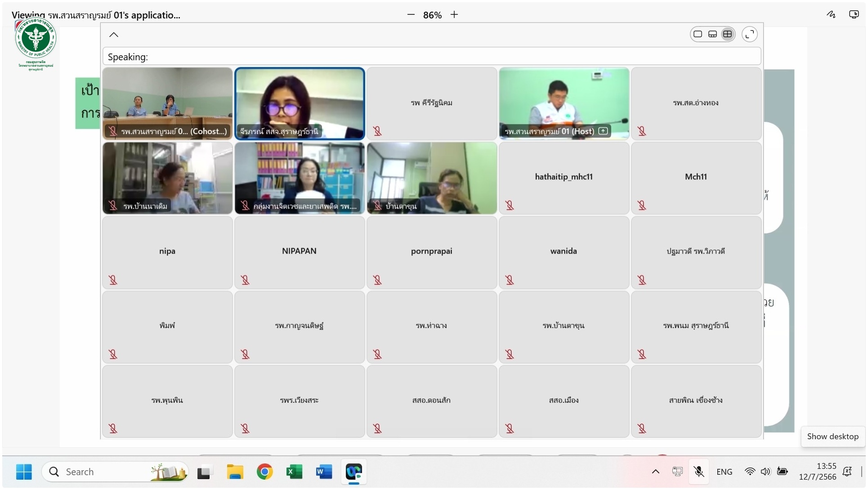This screenshot has height=490, width=868.
Task: Open File Explorer from taskbar
Action: (235, 472)
